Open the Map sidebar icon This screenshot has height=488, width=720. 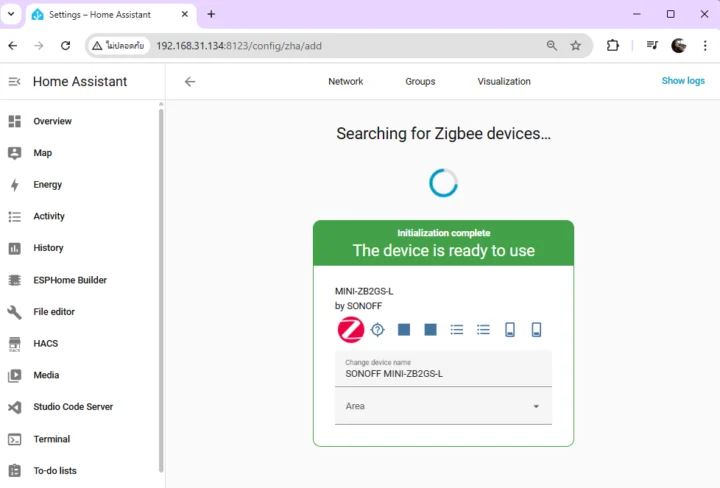(15, 153)
